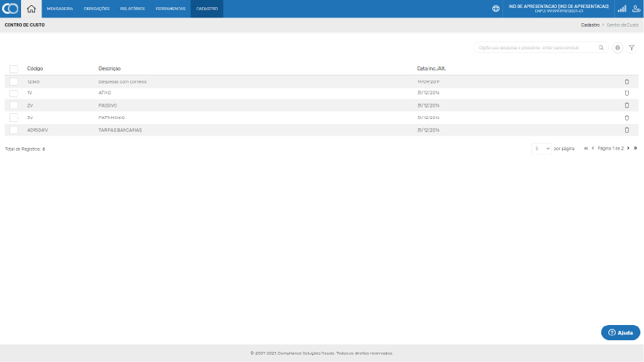
Task: Open the globe language selector
Action: tap(496, 9)
